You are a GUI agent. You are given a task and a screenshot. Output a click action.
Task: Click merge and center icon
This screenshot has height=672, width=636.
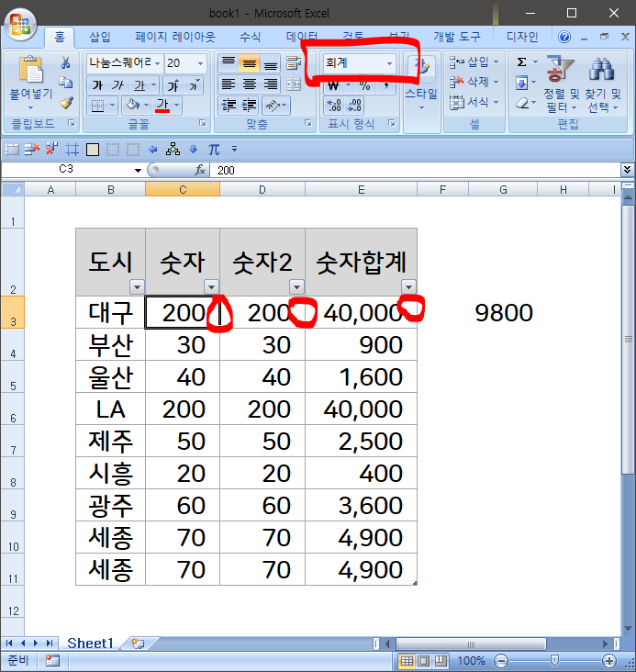(x=293, y=84)
